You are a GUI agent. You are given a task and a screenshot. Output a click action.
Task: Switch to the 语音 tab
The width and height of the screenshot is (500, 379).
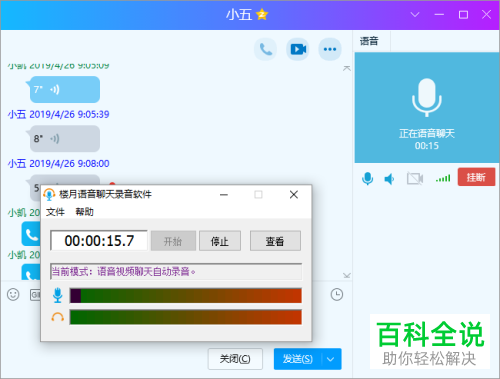pos(369,41)
